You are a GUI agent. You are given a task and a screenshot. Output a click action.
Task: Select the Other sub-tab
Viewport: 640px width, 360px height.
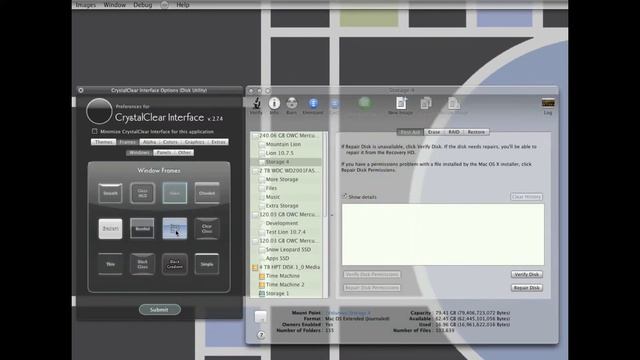click(184, 153)
